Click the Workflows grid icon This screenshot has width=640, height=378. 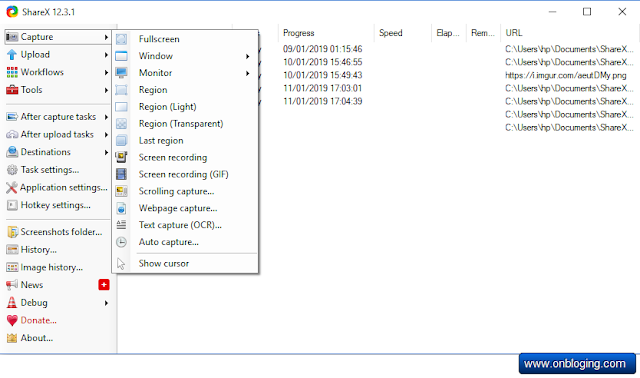pyautogui.click(x=12, y=72)
